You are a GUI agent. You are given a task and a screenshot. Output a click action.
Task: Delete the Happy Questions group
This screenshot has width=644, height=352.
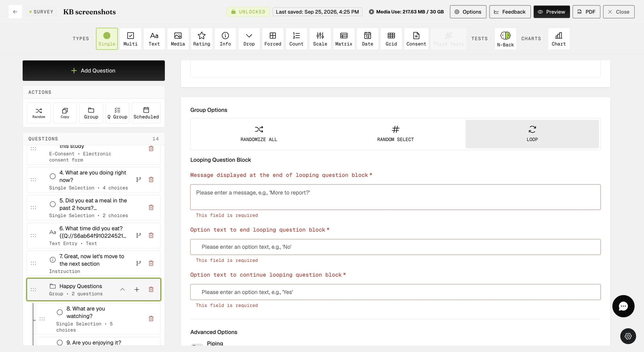click(151, 289)
